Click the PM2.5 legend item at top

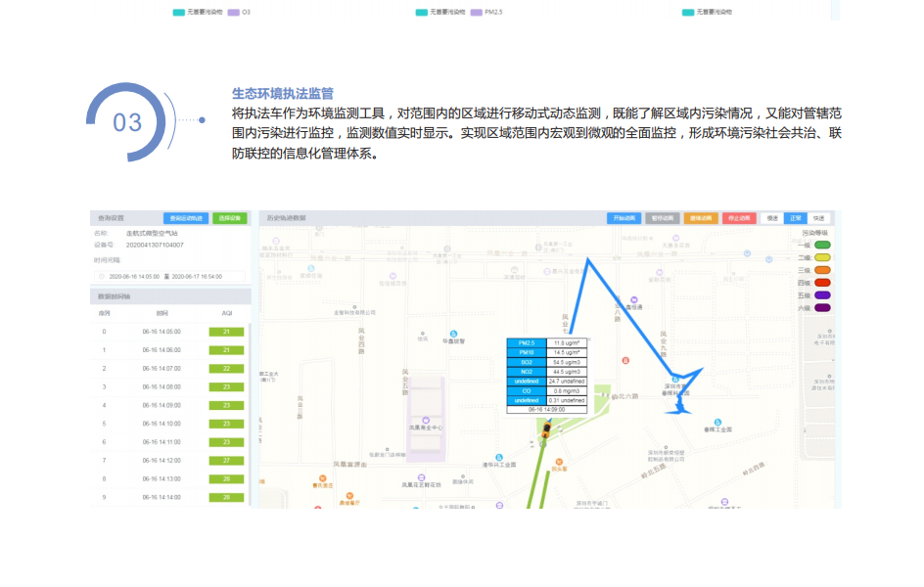coord(486,12)
